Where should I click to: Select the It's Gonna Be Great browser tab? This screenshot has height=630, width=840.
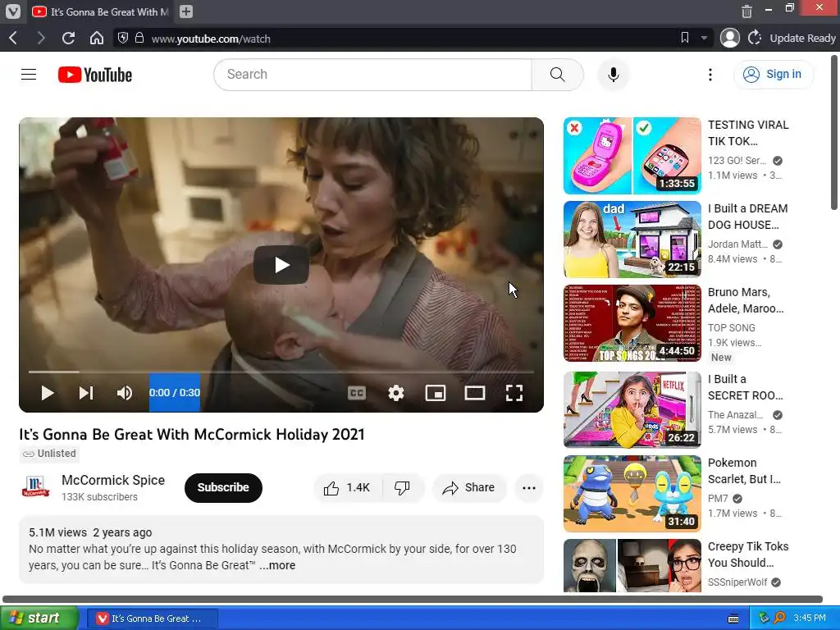tap(100, 11)
